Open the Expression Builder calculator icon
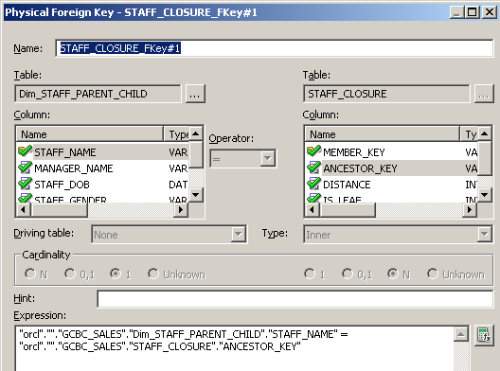This screenshot has width=500, height=371. pyautogui.click(x=484, y=335)
